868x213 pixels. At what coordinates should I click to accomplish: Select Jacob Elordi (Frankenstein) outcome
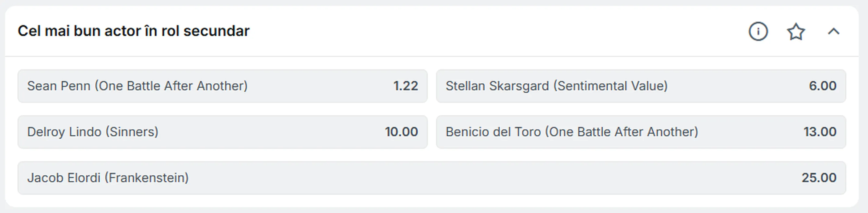[x=431, y=178]
